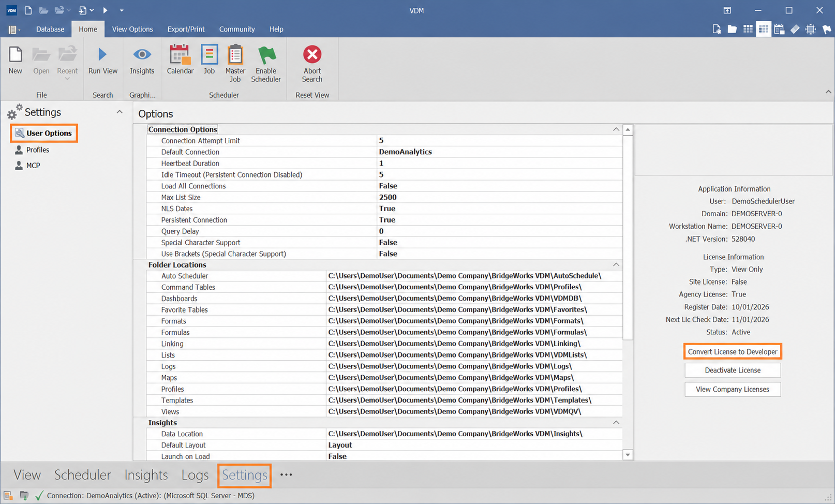This screenshot has width=835, height=504.
Task: Open the navigation overflow three-dots menu
Action: pos(286,475)
